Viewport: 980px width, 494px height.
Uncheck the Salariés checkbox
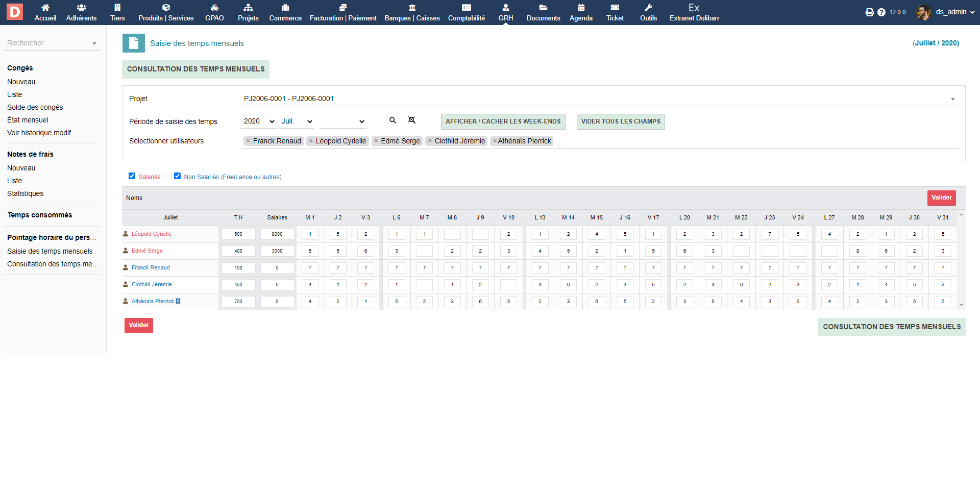click(132, 176)
